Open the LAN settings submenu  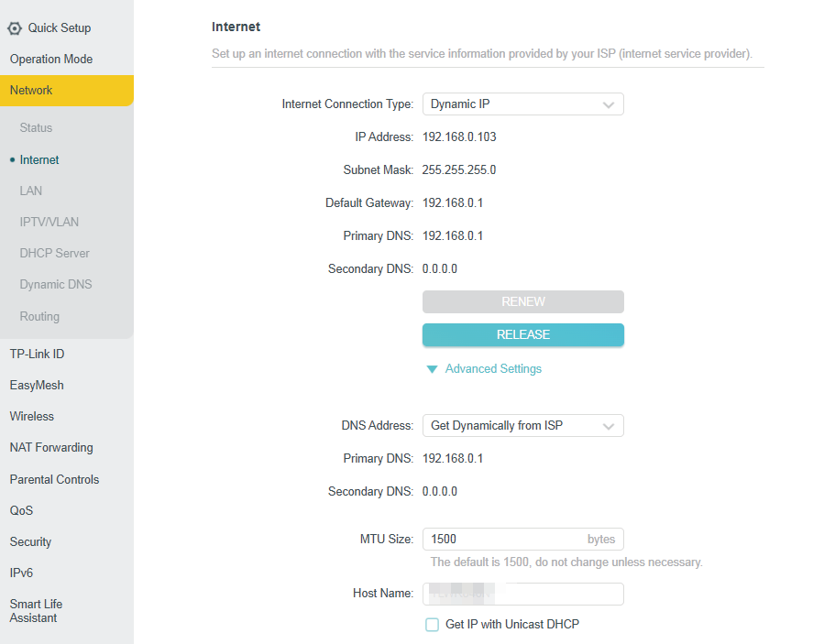pos(31,191)
